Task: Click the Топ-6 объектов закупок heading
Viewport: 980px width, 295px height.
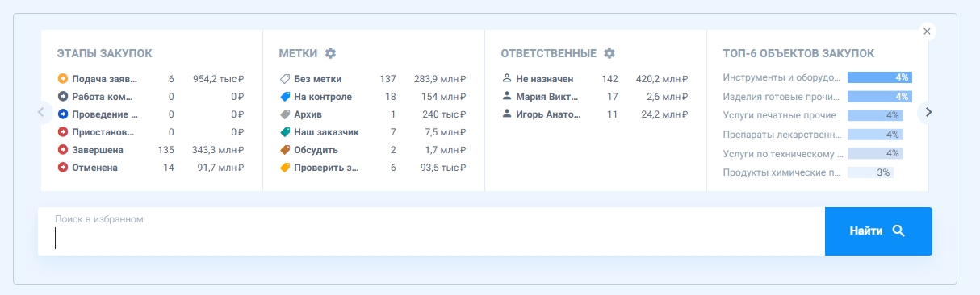Action: (x=798, y=53)
